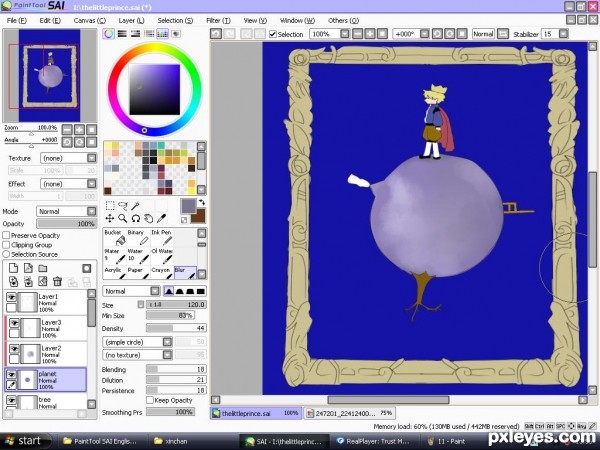Click the navigator preview thumbnail
Image resolution: width=600 pixels, height=450 pixels.
click(x=50, y=75)
